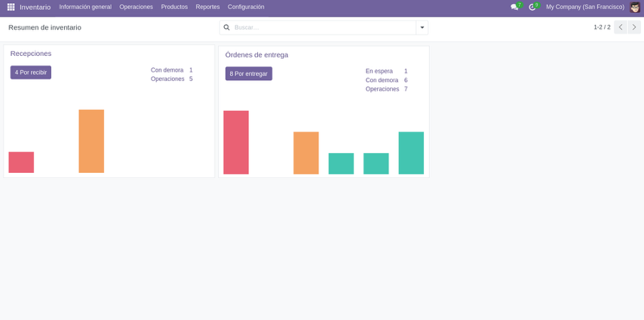Click the count 7 in Órdenes de entrega
The image size is (644, 320).
406,89
